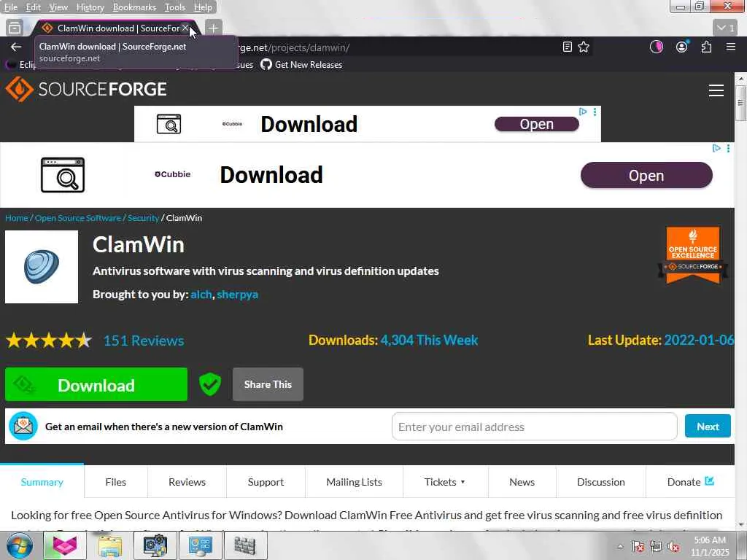Click the star rating icons
Image resolution: width=747 pixels, height=560 pixels.
coord(49,341)
